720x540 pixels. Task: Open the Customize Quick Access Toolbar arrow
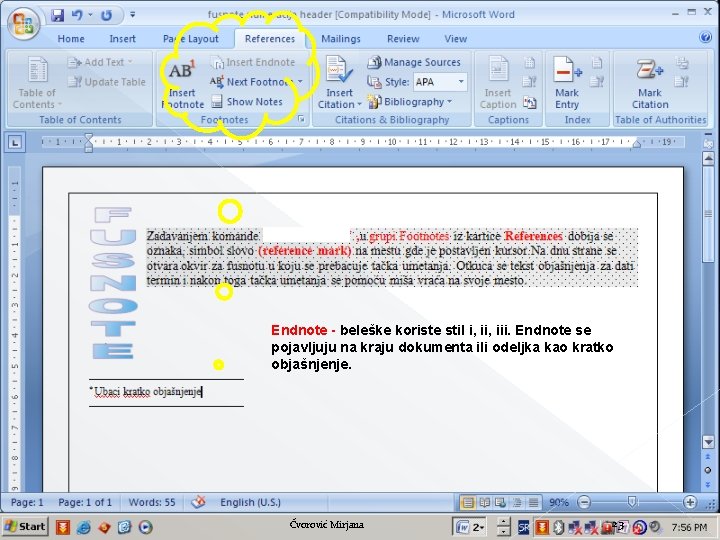point(132,15)
